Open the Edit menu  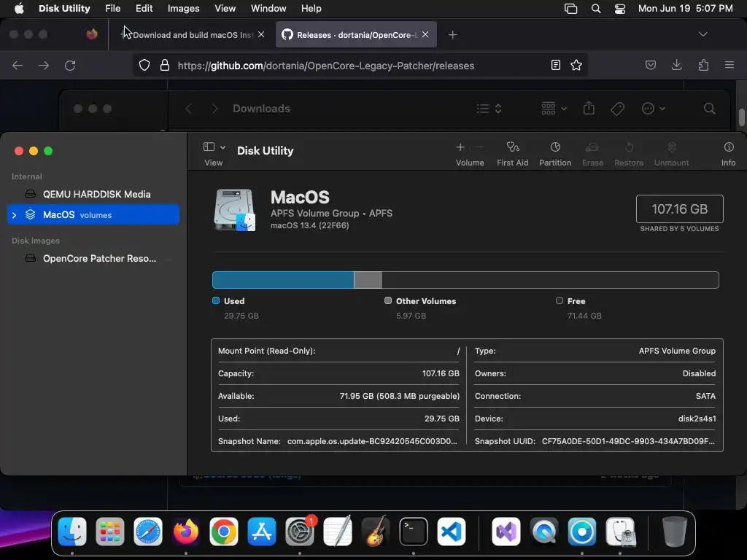click(x=144, y=9)
